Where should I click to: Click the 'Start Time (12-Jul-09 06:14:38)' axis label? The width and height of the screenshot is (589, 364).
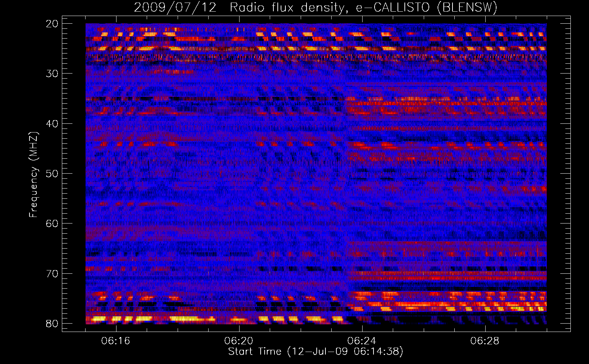point(316,352)
